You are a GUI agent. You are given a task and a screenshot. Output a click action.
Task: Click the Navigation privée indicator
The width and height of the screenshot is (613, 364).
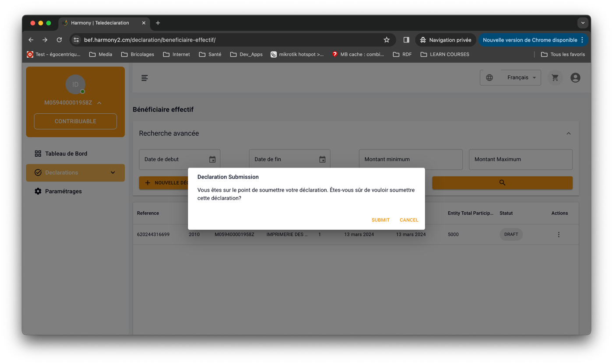(446, 40)
